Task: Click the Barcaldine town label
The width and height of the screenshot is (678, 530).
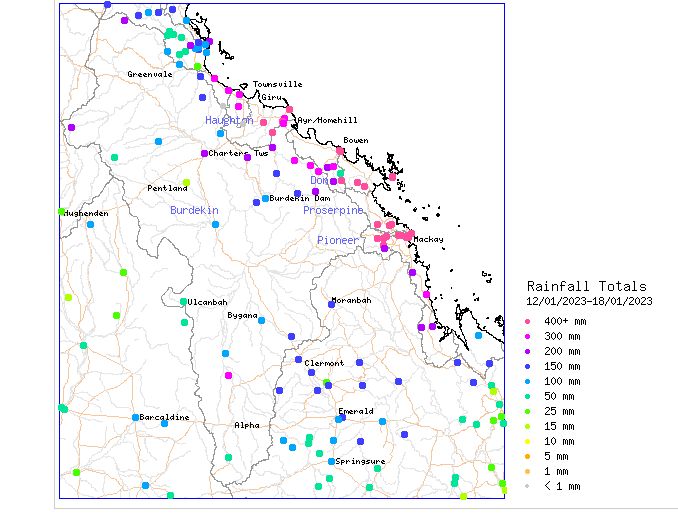Action: pyautogui.click(x=164, y=417)
